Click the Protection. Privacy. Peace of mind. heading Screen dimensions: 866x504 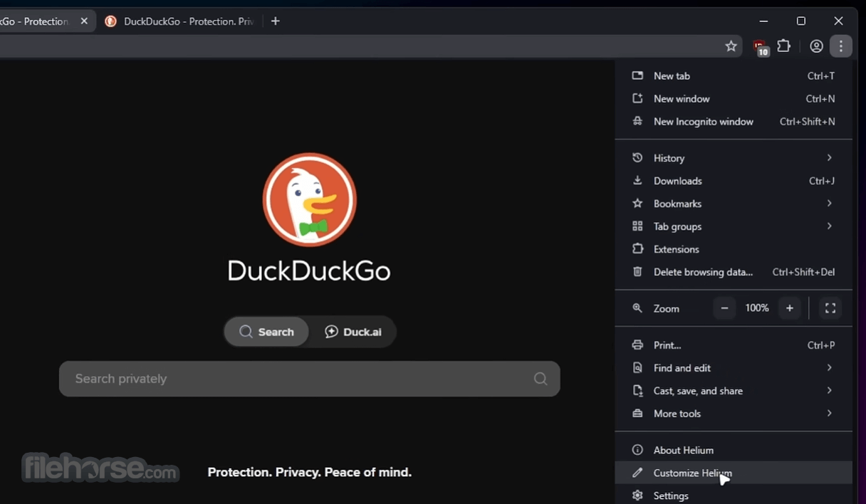pyautogui.click(x=309, y=472)
